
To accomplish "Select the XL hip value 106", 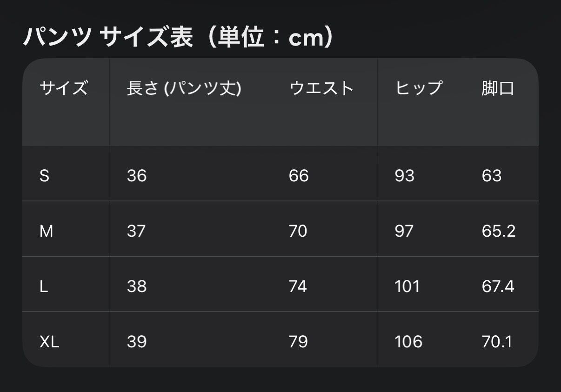I will tap(408, 342).
